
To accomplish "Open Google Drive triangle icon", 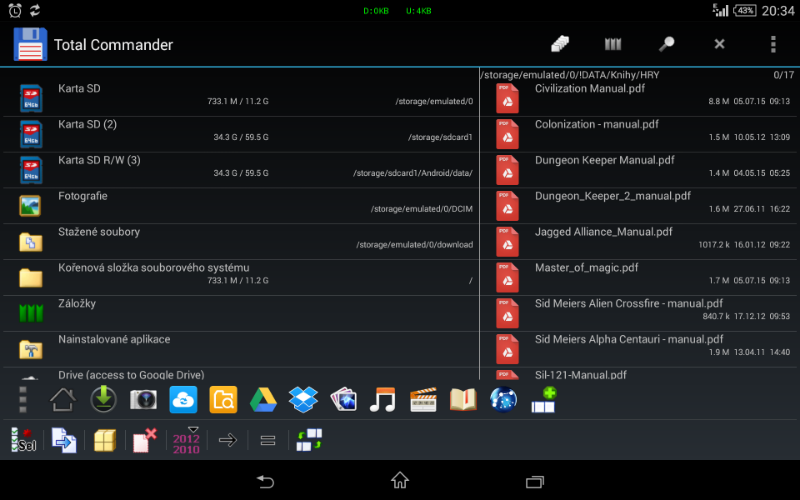I will pyautogui.click(x=263, y=399).
